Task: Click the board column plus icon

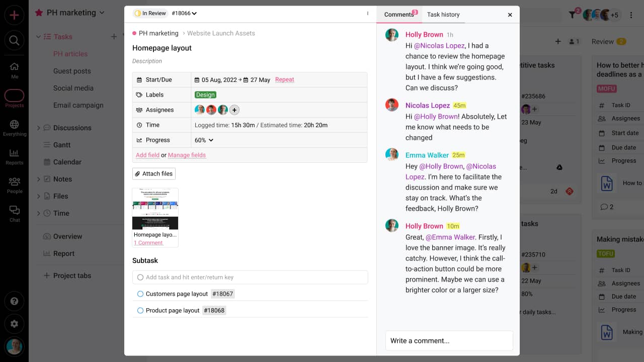Action: point(558,42)
